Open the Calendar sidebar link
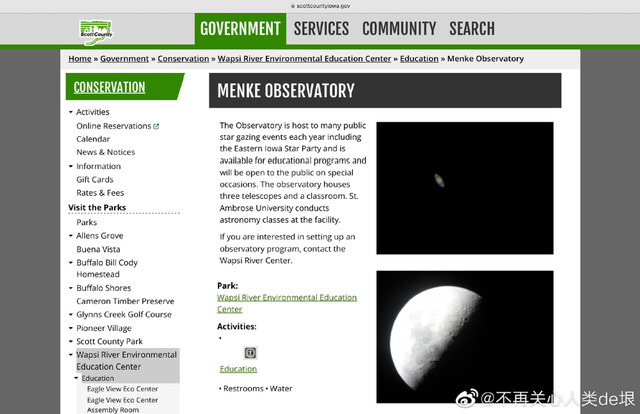 (x=93, y=139)
